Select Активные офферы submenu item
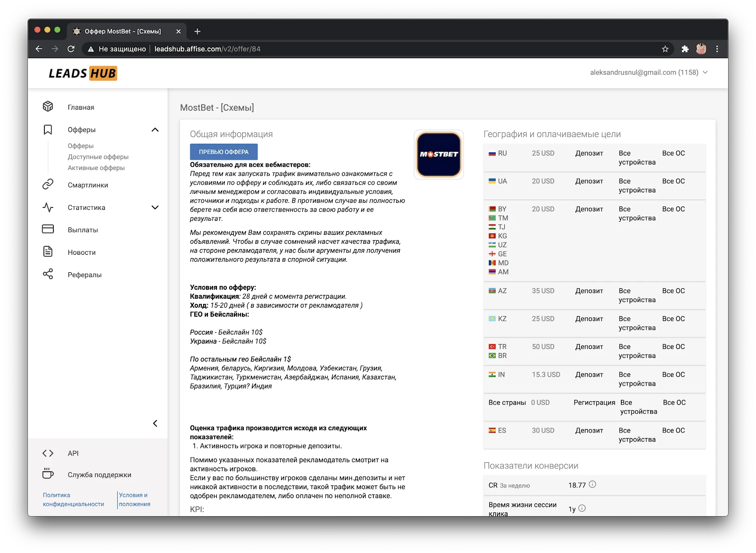The width and height of the screenshot is (756, 553). pyautogui.click(x=96, y=168)
